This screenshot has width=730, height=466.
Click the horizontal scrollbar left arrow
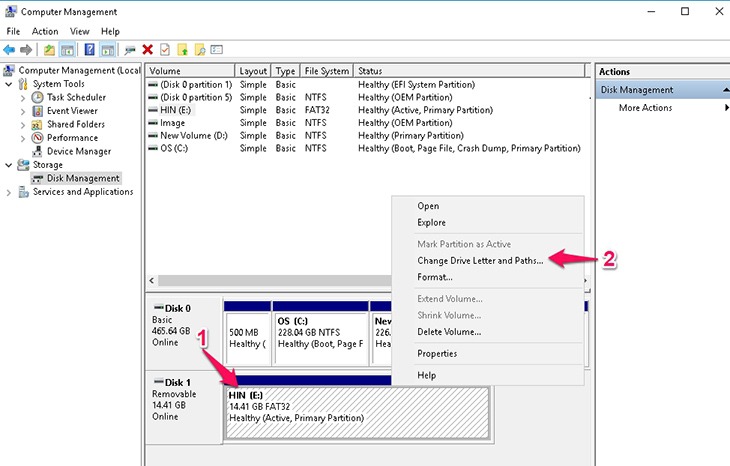point(152,280)
